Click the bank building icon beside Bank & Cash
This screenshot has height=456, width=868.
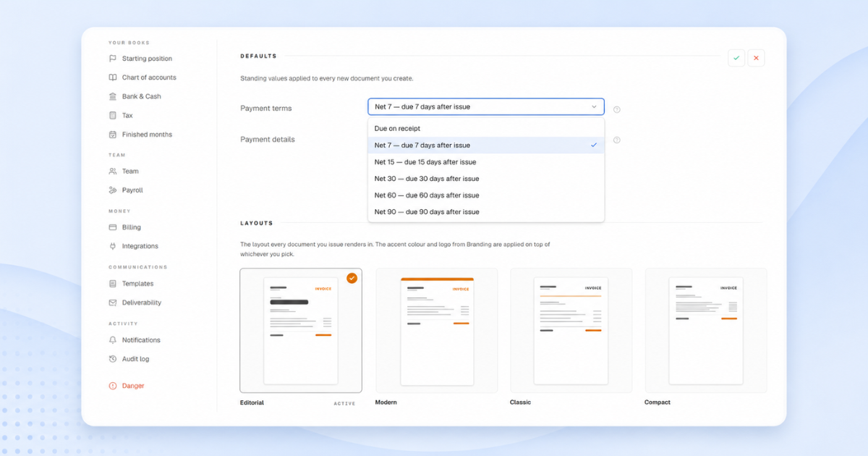[x=112, y=96]
